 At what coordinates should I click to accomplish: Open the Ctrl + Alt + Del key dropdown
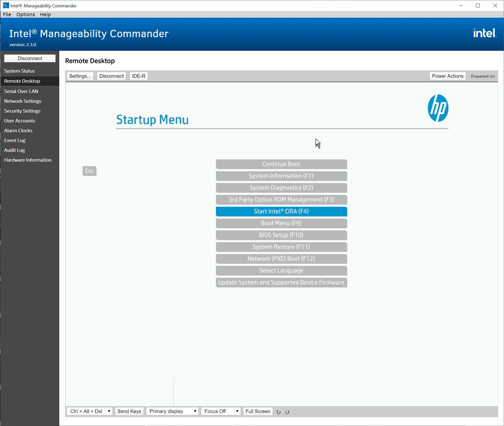point(90,411)
